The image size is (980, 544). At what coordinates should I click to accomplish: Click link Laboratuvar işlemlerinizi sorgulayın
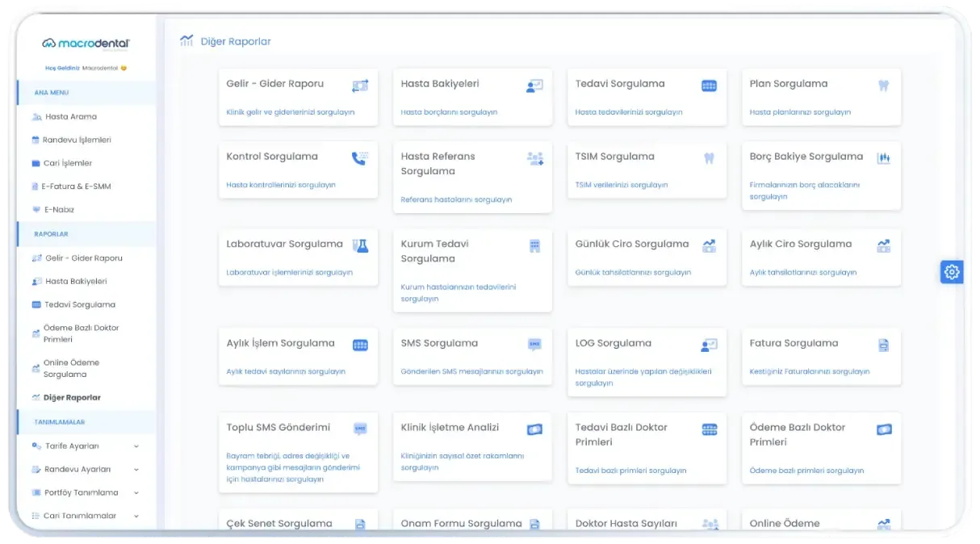290,272
